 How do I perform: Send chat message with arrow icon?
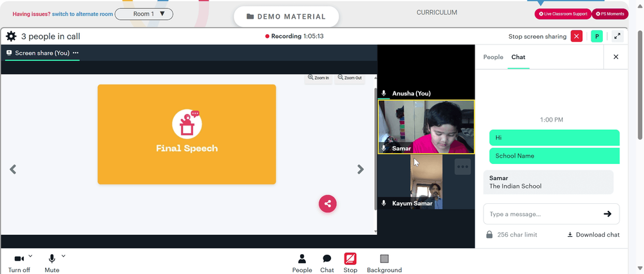[607, 214]
